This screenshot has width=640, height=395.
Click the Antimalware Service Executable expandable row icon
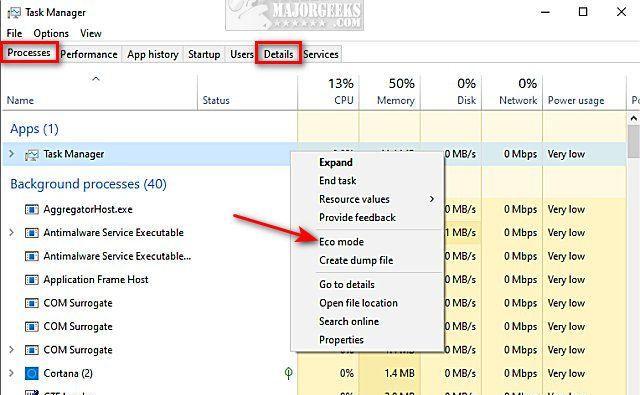31,233
